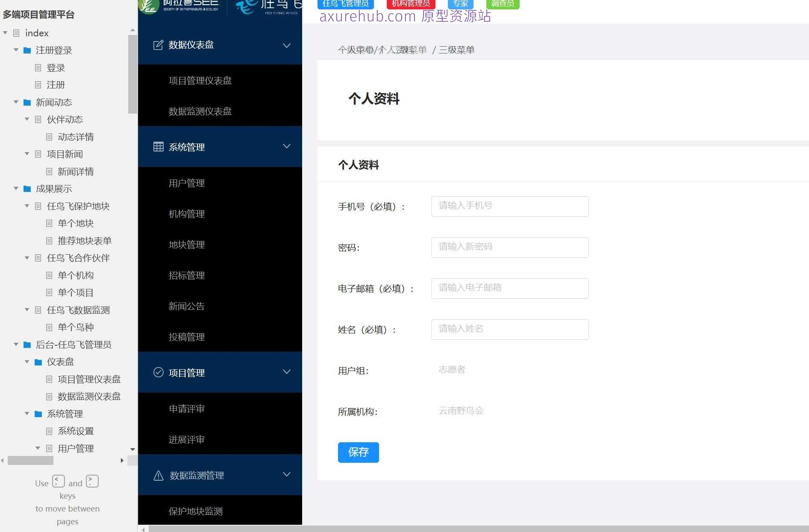
Task: Click the 胜鸟飞 logo icon
Action: coord(245,6)
